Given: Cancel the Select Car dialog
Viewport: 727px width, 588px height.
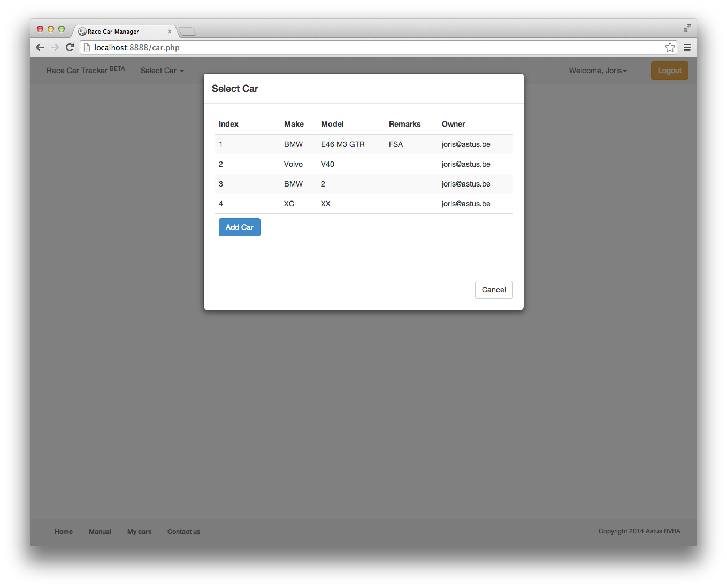Looking at the screenshot, I should pyautogui.click(x=493, y=290).
